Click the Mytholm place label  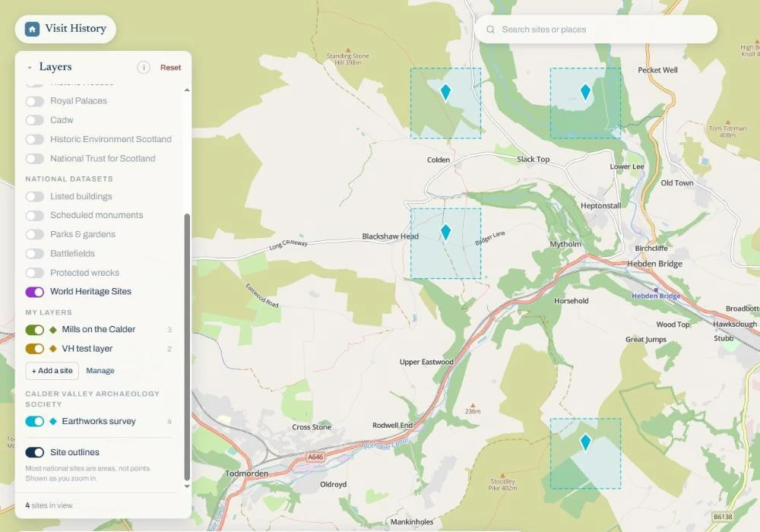565,244
